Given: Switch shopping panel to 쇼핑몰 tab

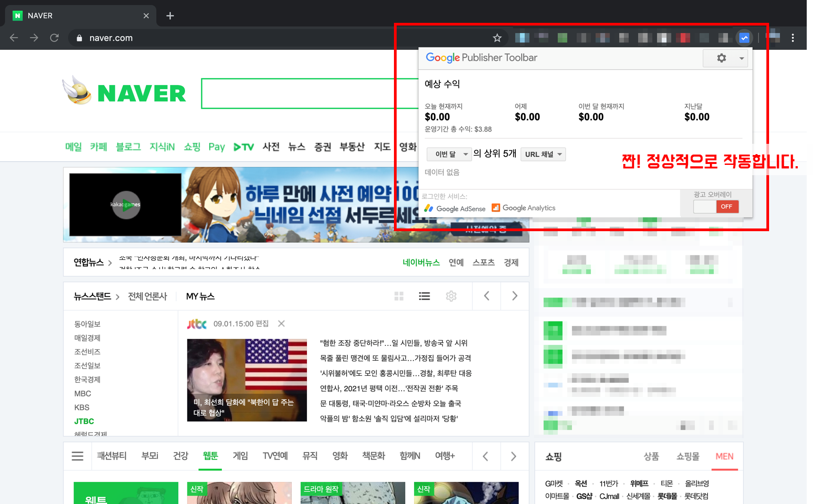Looking at the screenshot, I should 688,456.
